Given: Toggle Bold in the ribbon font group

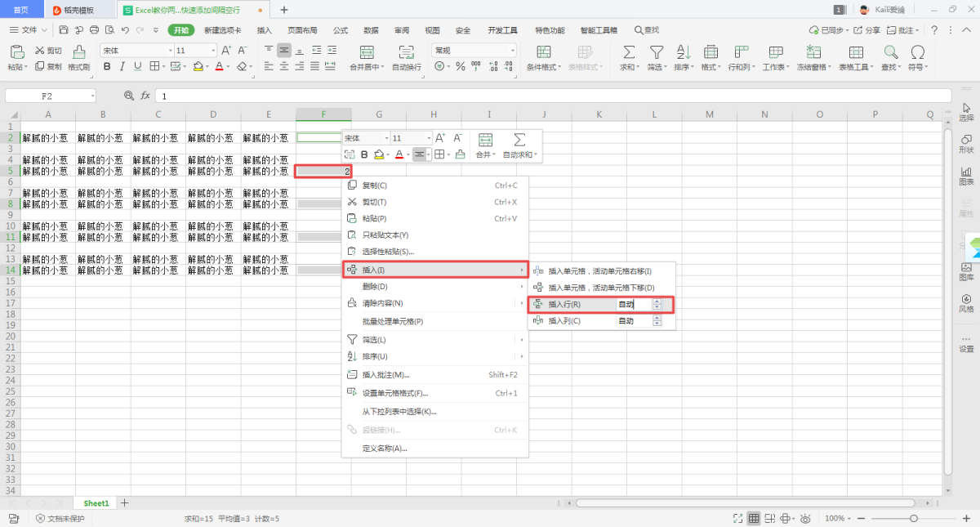Looking at the screenshot, I should point(106,66).
